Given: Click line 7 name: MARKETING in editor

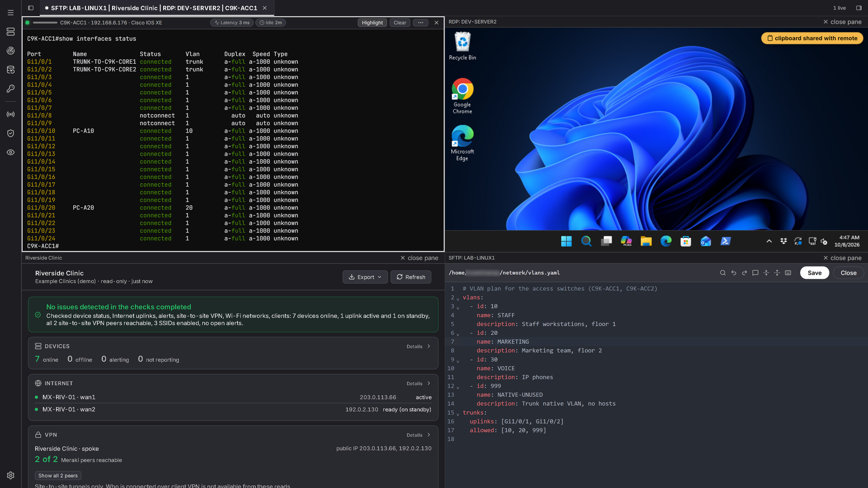Looking at the screenshot, I should tap(502, 342).
